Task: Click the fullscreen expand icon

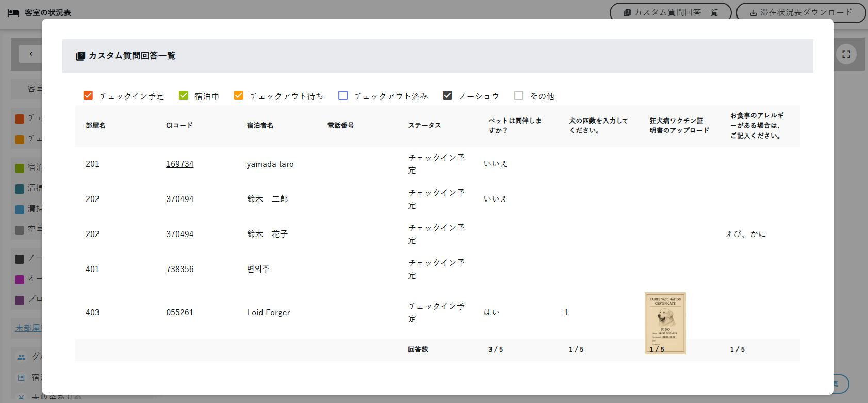Action: click(x=846, y=54)
